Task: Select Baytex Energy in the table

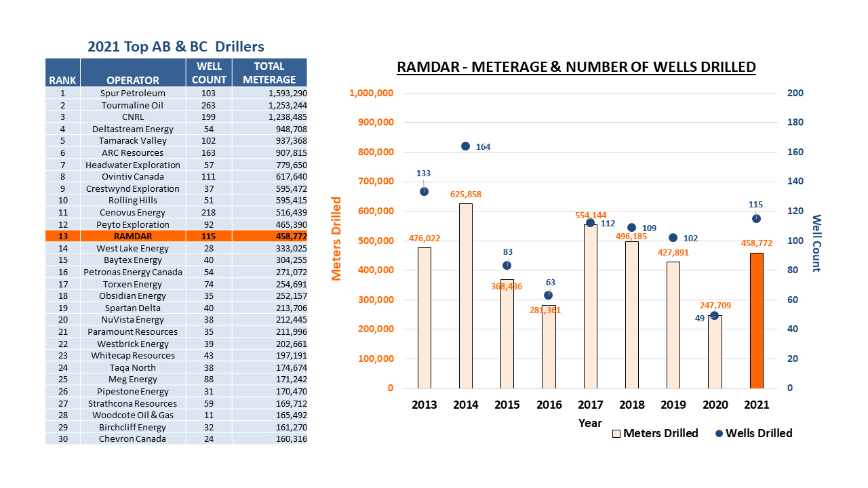Action: (133, 260)
